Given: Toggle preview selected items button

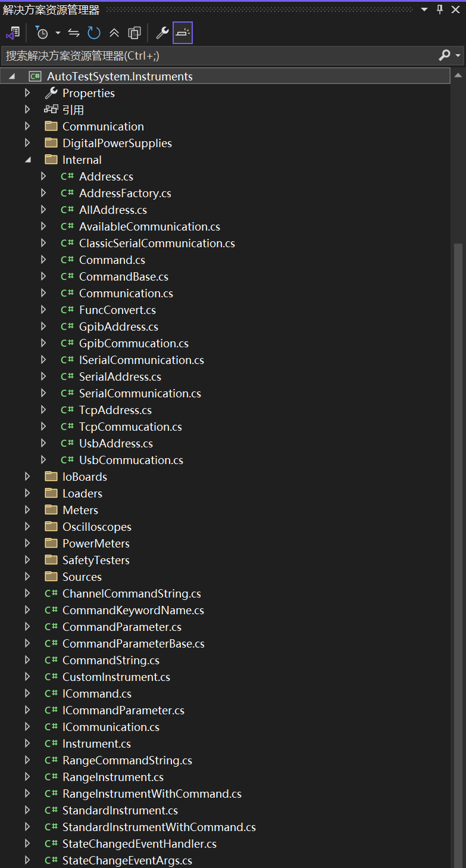Looking at the screenshot, I should [183, 33].
